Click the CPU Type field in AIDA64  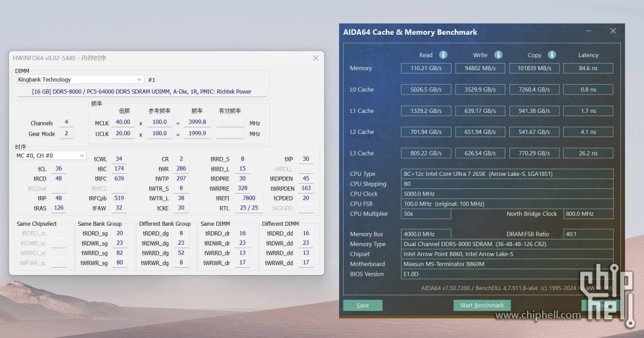pyautogui.click(x=507, y=174)
